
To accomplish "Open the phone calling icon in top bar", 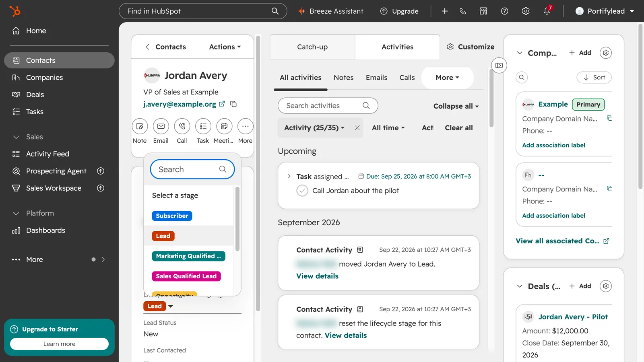I will (x=463, y=11).
